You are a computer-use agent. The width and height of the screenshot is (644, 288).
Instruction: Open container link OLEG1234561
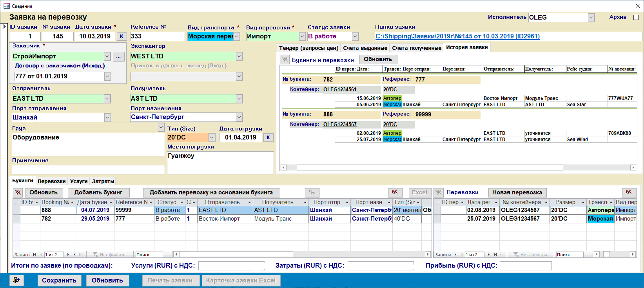click(x=340, y=89)
